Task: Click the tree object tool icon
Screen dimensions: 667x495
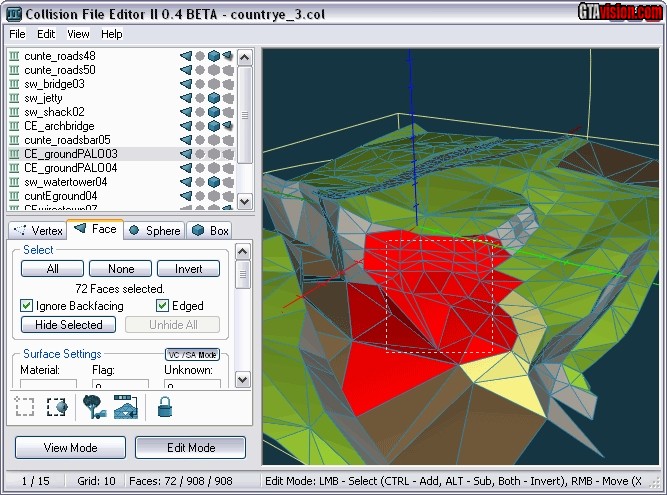Action: [x=94, y=407]
